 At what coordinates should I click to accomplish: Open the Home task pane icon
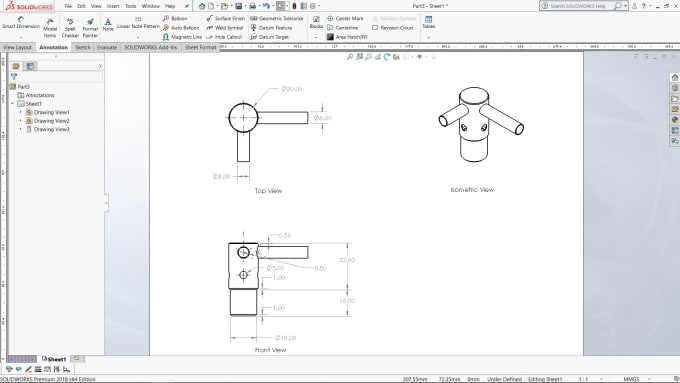pyautogui.click(x=675, y=77)
